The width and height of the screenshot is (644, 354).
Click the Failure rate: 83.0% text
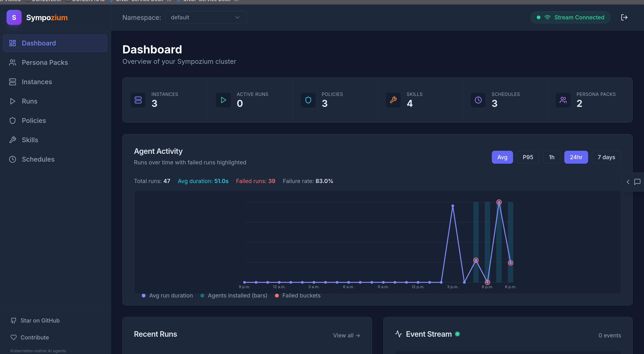(308, 181)
